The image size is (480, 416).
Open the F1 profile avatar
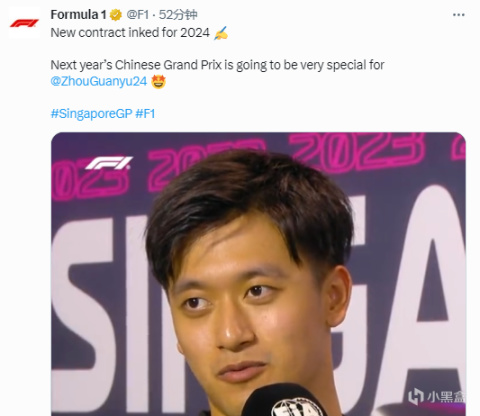click(x=24, y=23)
